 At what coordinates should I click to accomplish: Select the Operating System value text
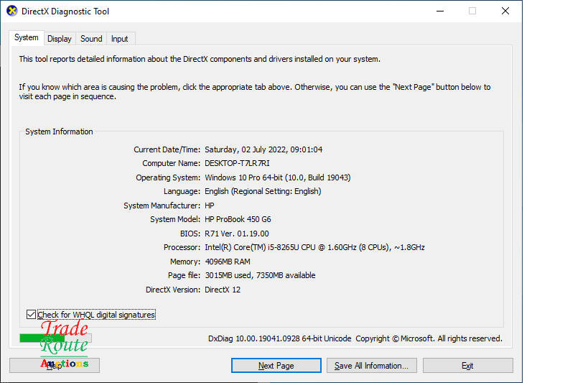click(x=277, y=177)
